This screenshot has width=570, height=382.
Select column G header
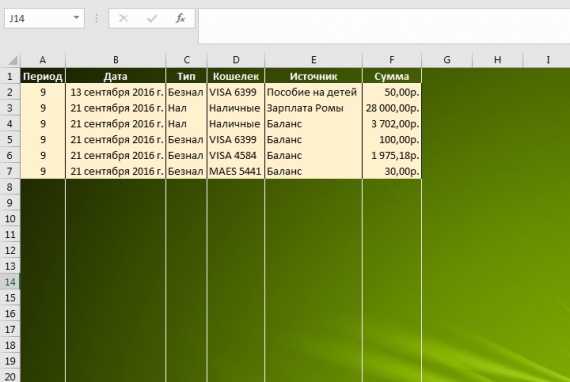click(447, 60)
